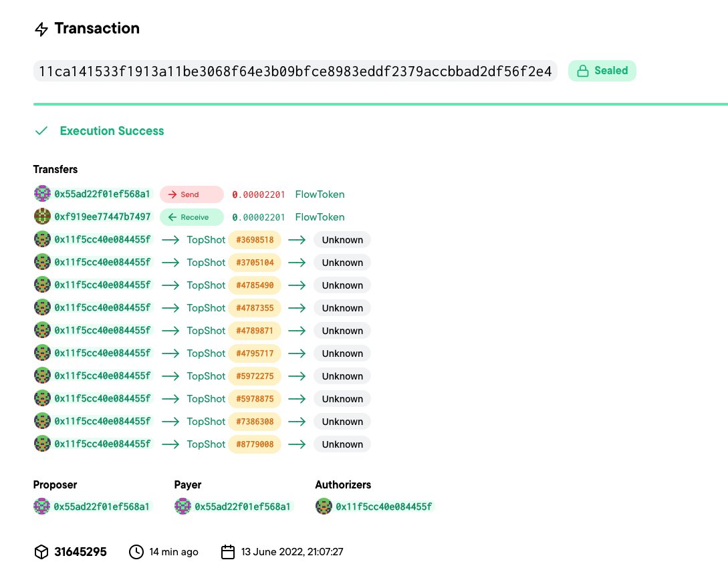Click the Execution Success checkmark icon

coord(41,131)
